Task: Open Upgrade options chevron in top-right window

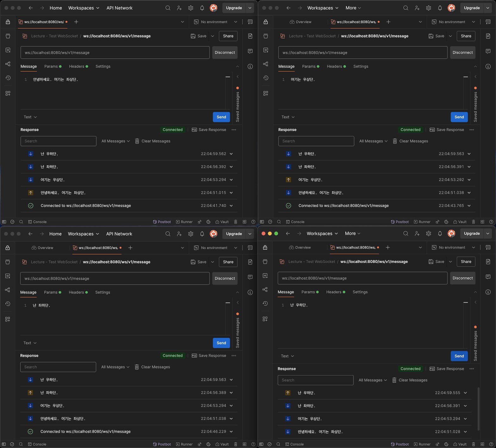Action: [488, 8]
